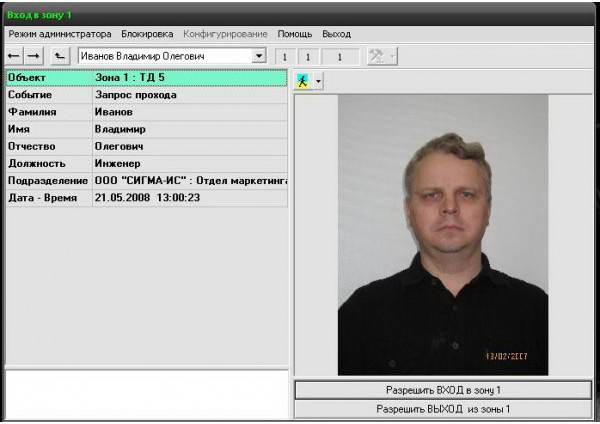Click the employee photo of Ivanov
The image size is (600, 424).
(x=442, y=234)
